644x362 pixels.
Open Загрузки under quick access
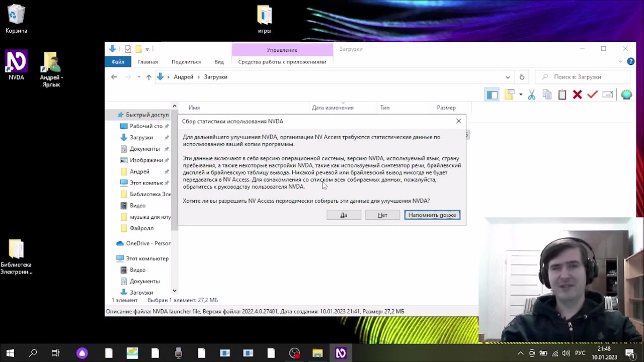[141, 137]
